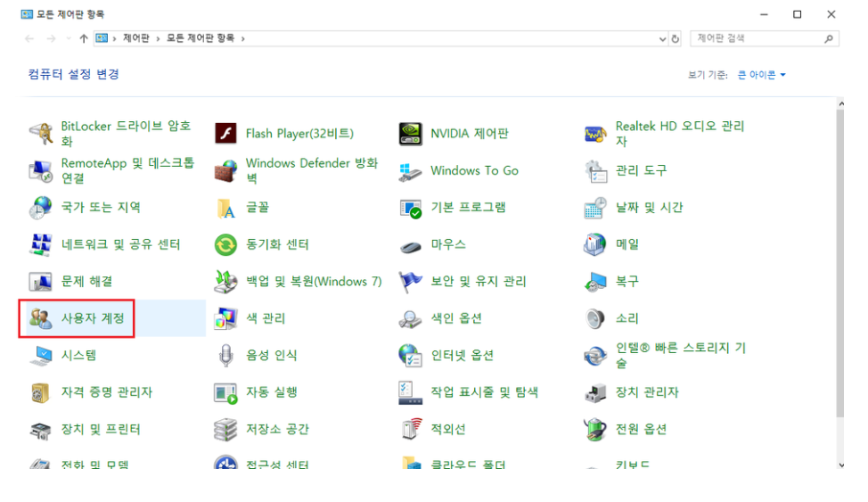Click 제어판 breadcrumb in address bar
The image size is (868, 502).
point(136,37)
